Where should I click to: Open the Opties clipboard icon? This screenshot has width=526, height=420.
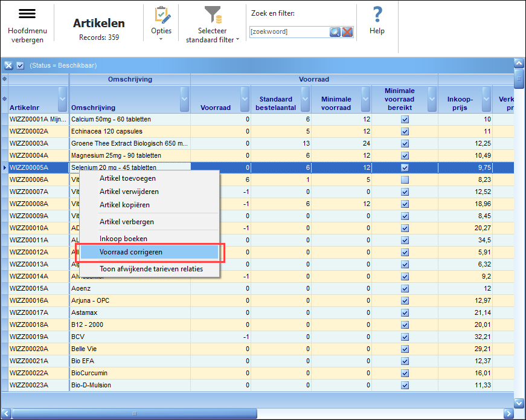[x=162, y=15]
